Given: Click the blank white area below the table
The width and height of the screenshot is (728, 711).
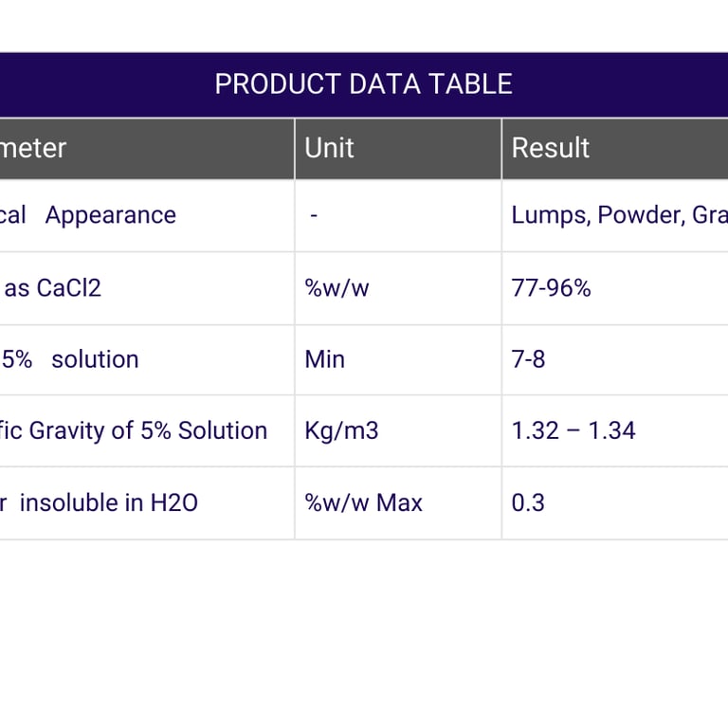Looking at the screenshot, I should [364, 626].
